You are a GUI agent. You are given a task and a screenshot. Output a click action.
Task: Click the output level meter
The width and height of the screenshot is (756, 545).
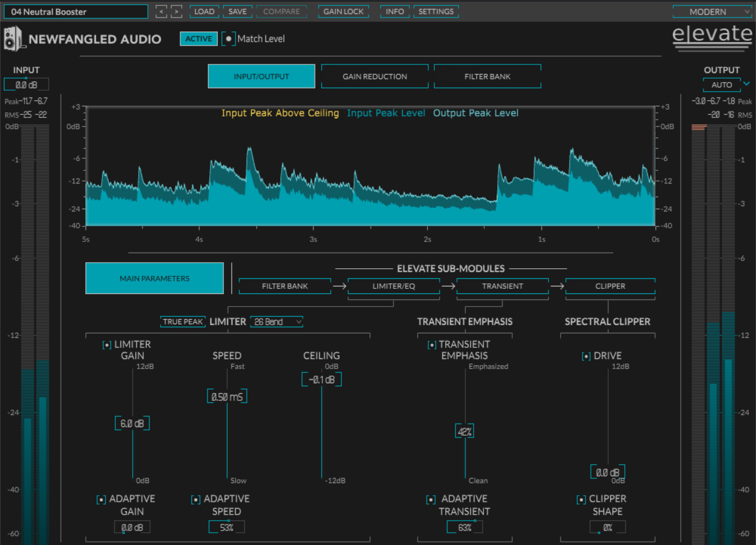tap(713, 334)
